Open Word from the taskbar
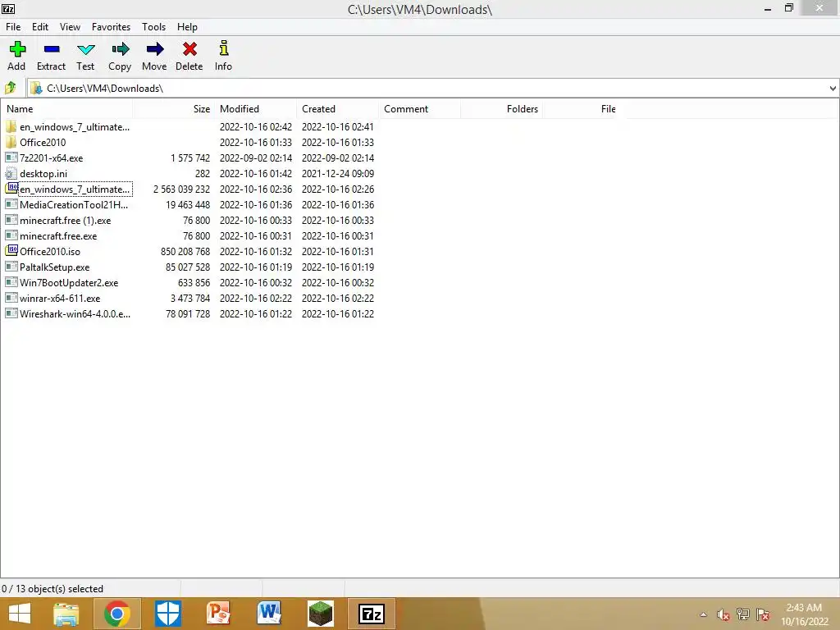The width and height of the screenshot is (840, 630). click(x=269, y=614)
